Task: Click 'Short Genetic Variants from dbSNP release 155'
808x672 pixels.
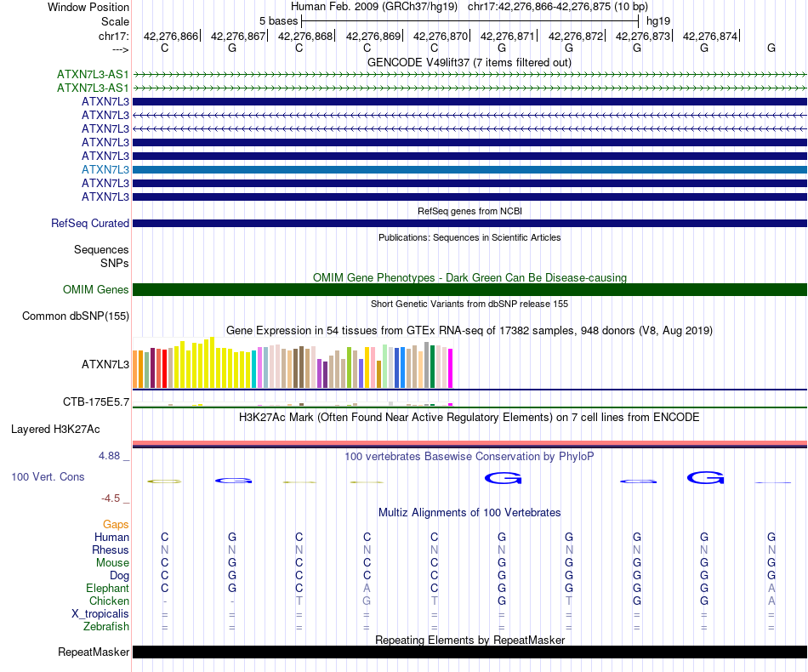Action: (x=469, y=304)
